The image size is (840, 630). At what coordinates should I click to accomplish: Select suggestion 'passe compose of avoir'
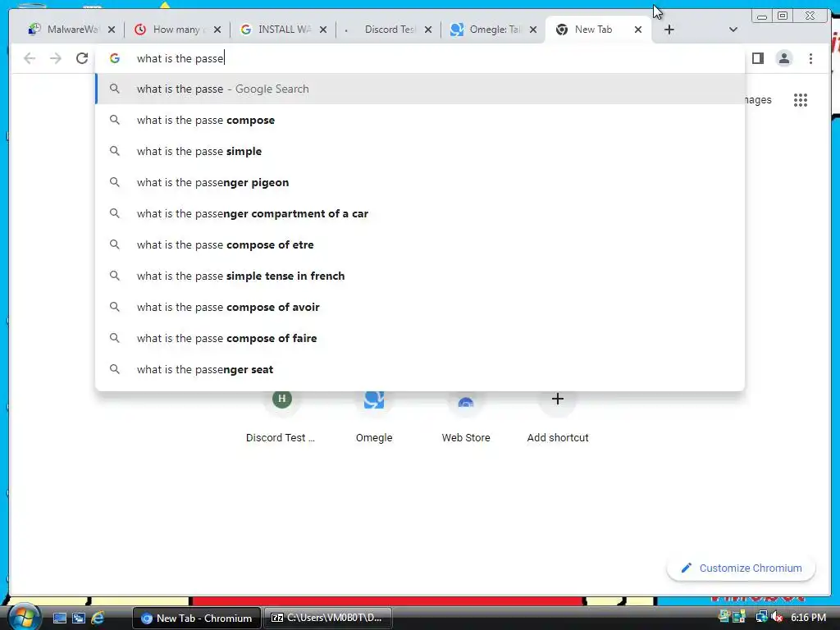[420, 307]
